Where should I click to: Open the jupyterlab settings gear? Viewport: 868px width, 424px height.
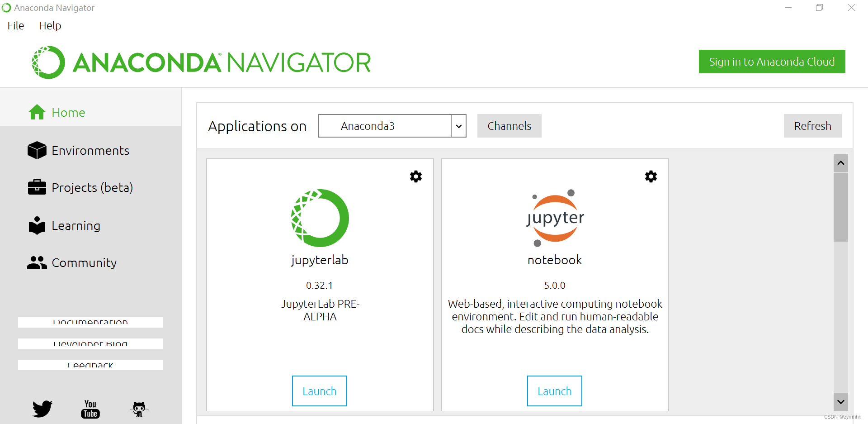point(416,176)
